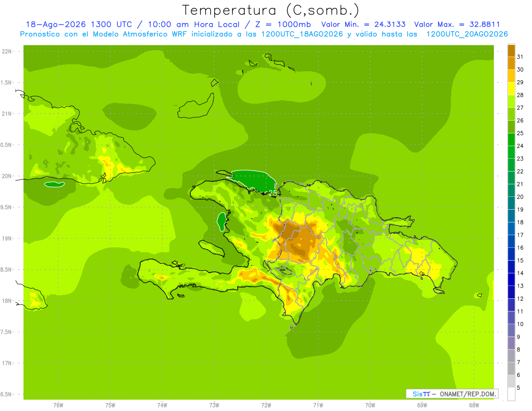Click the "22N" latitude axis label
532x411 pixels.
pos(7,51)
